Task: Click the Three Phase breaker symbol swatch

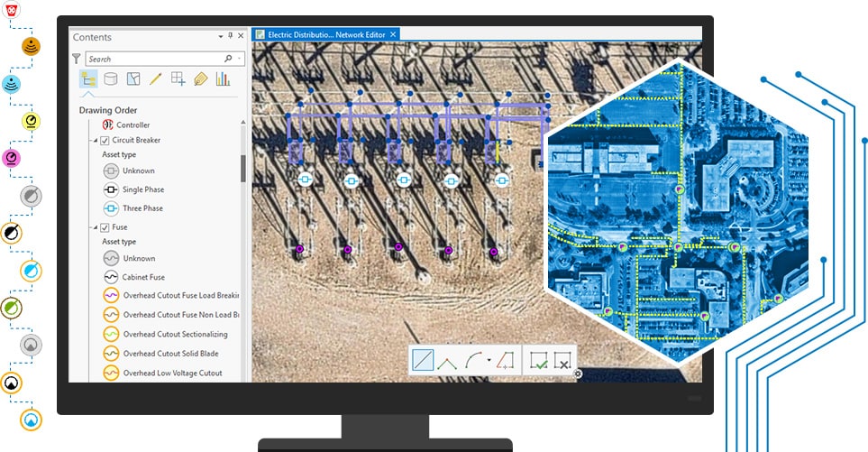Action: pos(110,208)
